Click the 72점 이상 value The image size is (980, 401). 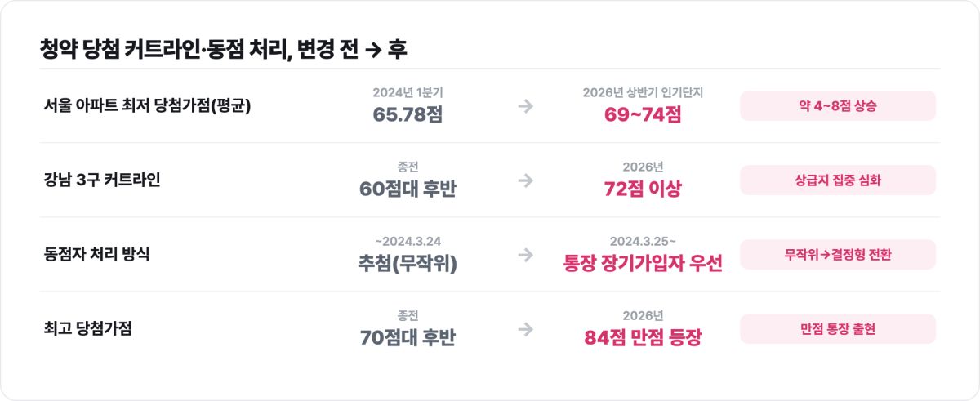(x=643, y=189)
